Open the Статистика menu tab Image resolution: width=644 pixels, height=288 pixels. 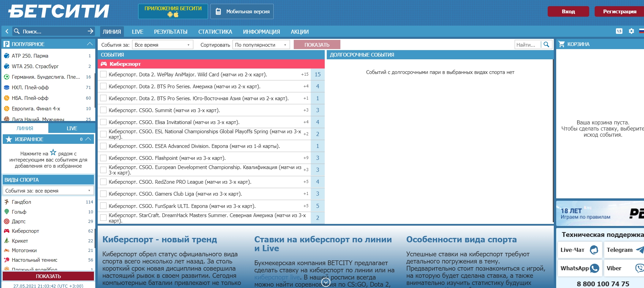point(215,32)
